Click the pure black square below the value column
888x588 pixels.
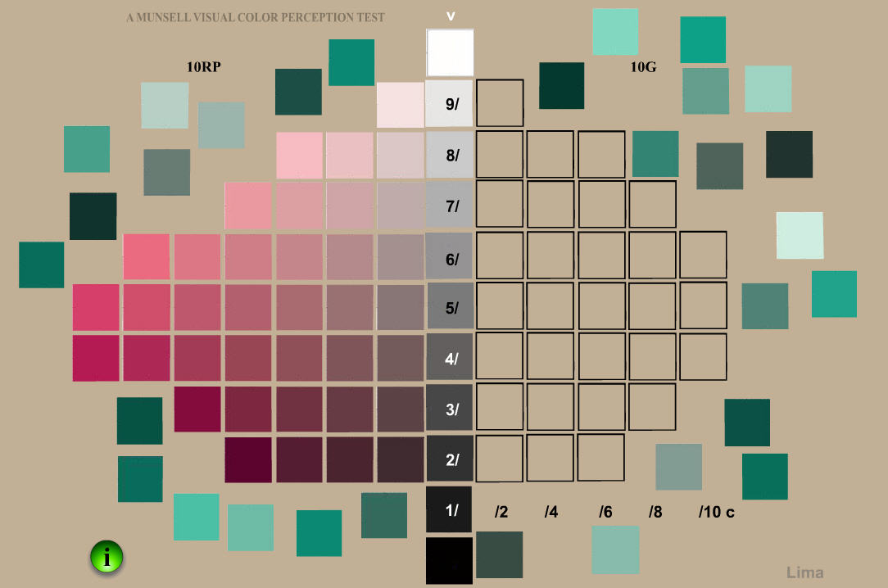click(450, 559)
